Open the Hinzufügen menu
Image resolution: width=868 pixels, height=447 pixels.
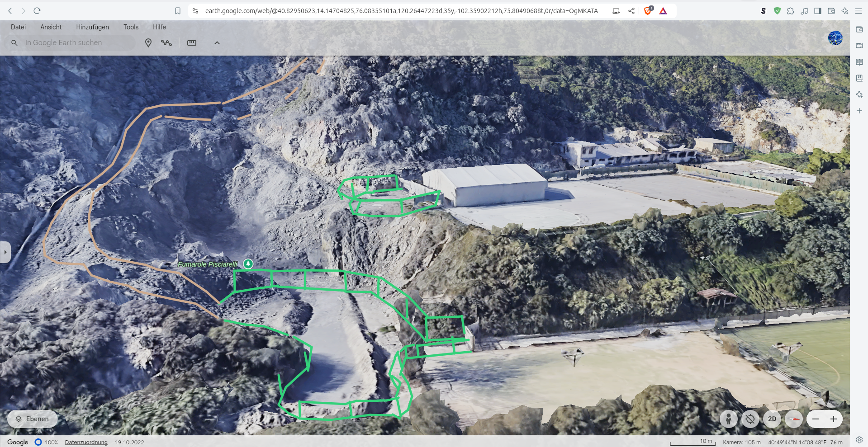point(92,27)
